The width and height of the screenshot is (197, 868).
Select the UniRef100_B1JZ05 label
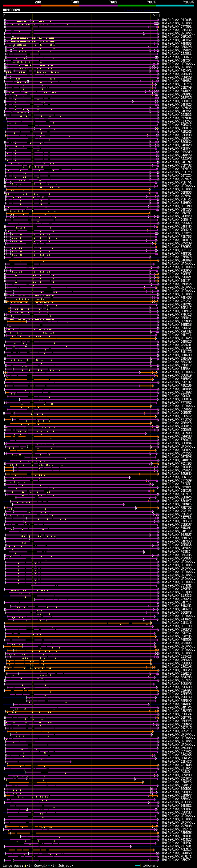(x=177, y=121)
